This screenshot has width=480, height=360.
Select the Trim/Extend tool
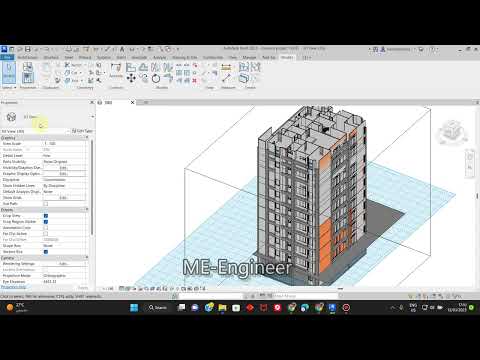coord(168,79)
